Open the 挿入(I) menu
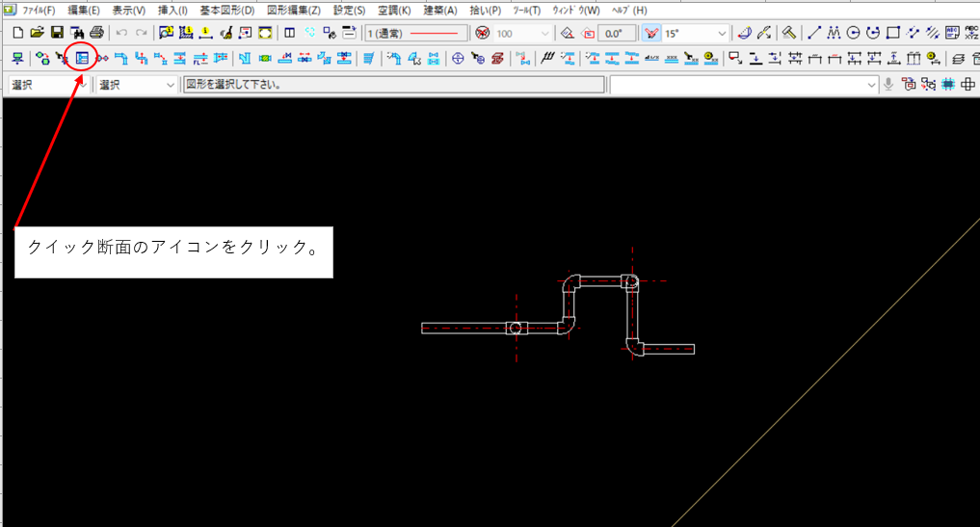Viewport: 980px width, 527px height. (172, 10)
